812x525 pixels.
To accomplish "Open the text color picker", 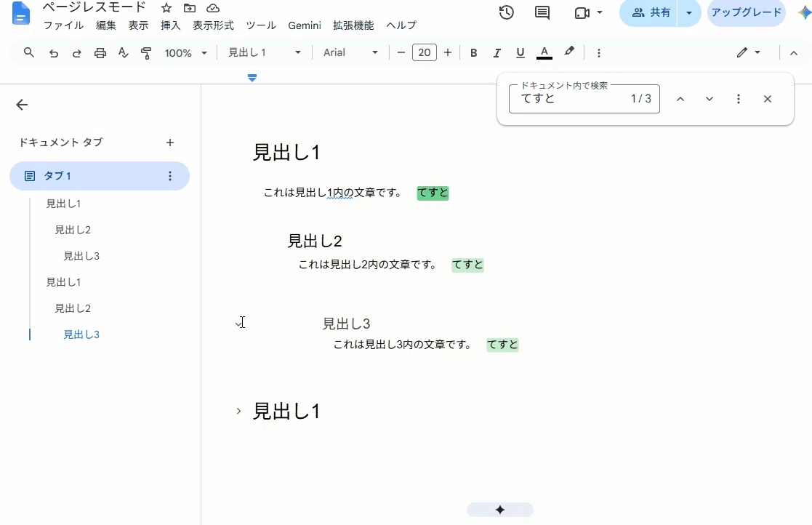I will click(544, 53).
